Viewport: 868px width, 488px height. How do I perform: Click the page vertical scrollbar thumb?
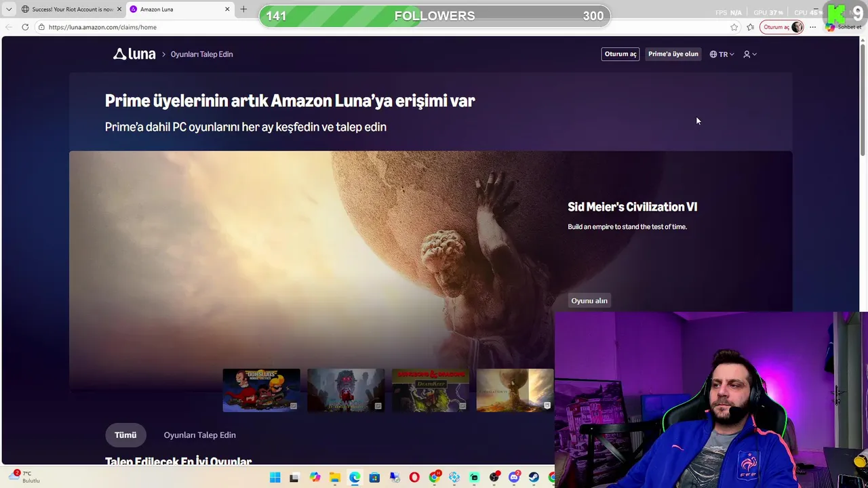(x=863, y=102)
